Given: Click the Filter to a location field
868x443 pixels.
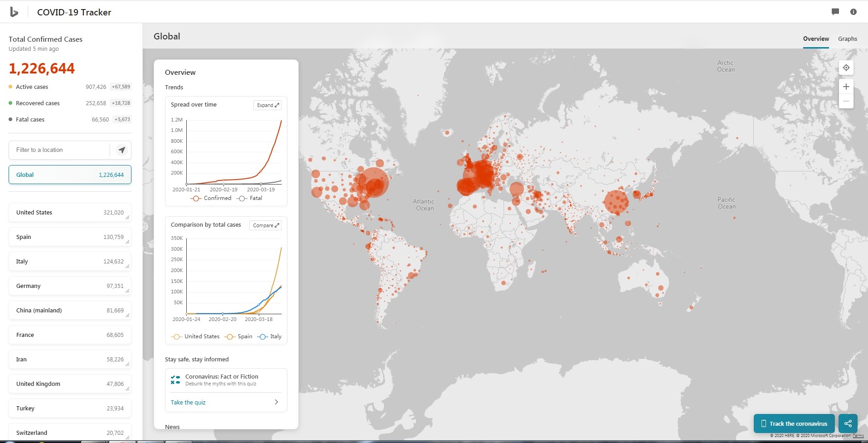Looking at the screenshot, I should pos(59,150).
